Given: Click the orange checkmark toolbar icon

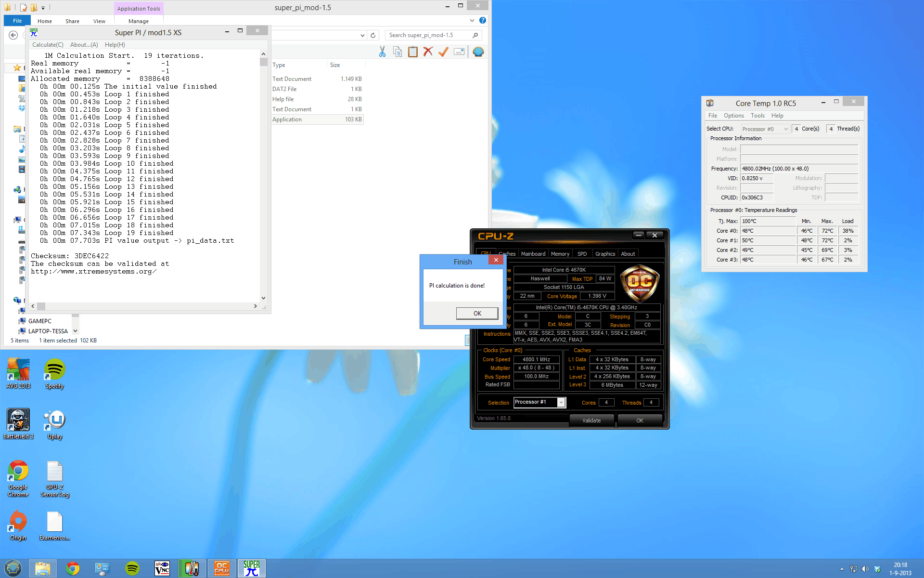Looking at the screenshot, I should (443, 52).
